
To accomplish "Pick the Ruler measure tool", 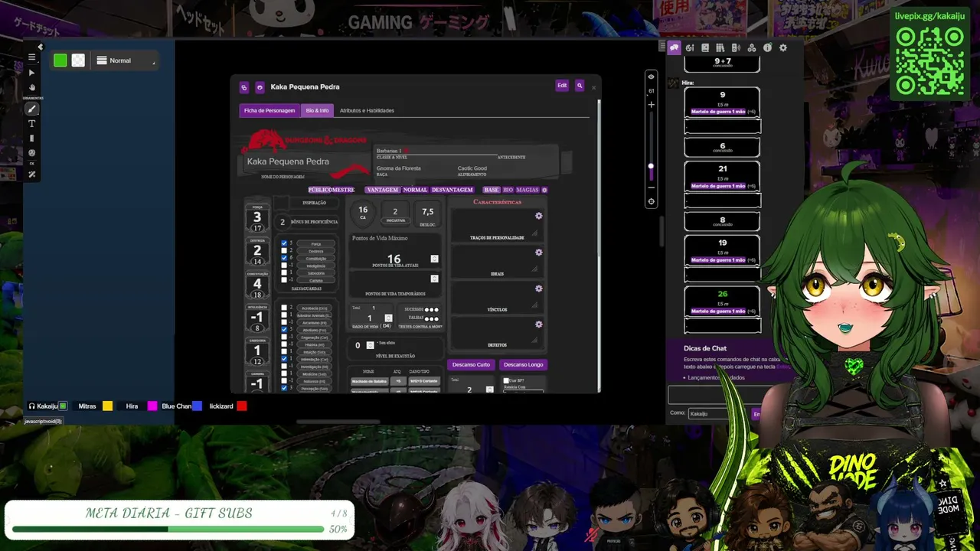I will tap(31, 139).
